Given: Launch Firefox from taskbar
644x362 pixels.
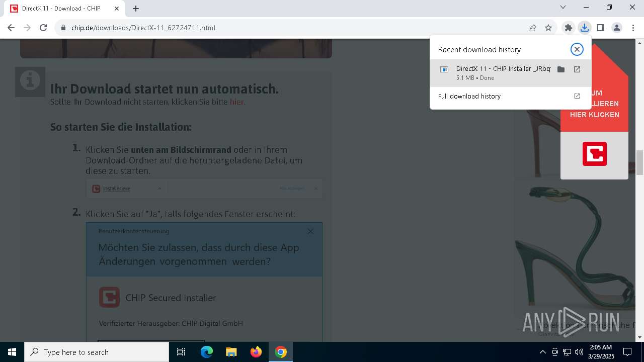Looking at the screenshot, I should (x=256, y=352).
